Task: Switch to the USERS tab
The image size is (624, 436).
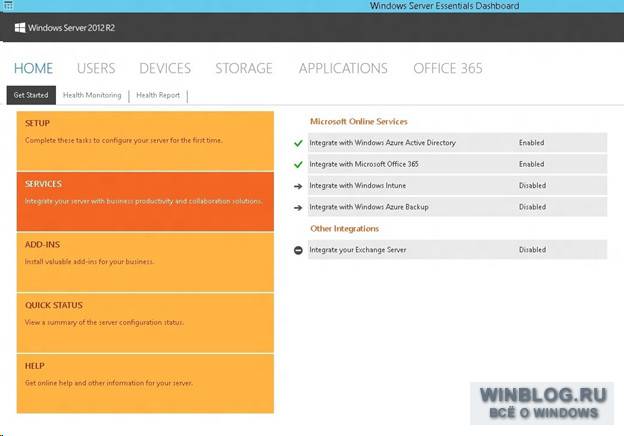Action: 96,68
